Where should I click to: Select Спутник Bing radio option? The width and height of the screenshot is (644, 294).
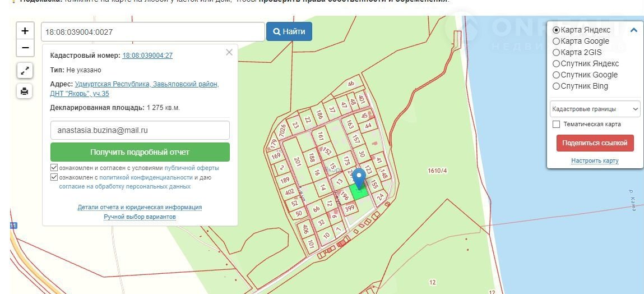[x=556, y=86]
